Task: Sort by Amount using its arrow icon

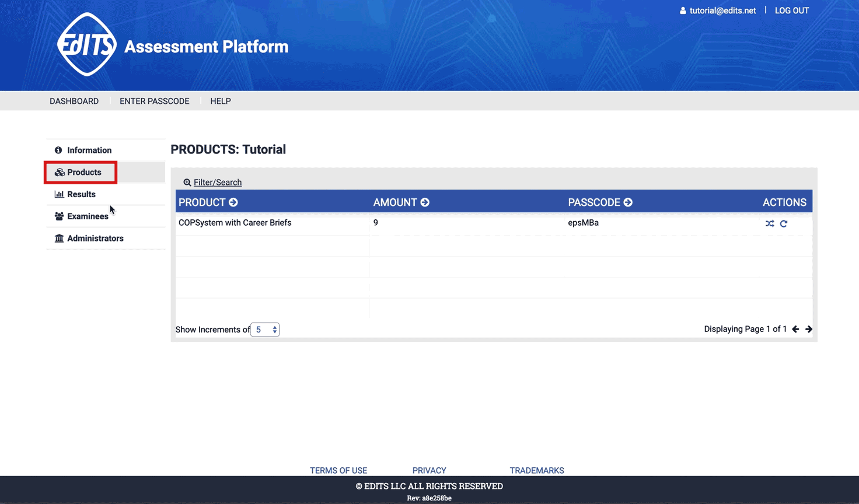Action: pyautogui.click(x=425, y=202)
